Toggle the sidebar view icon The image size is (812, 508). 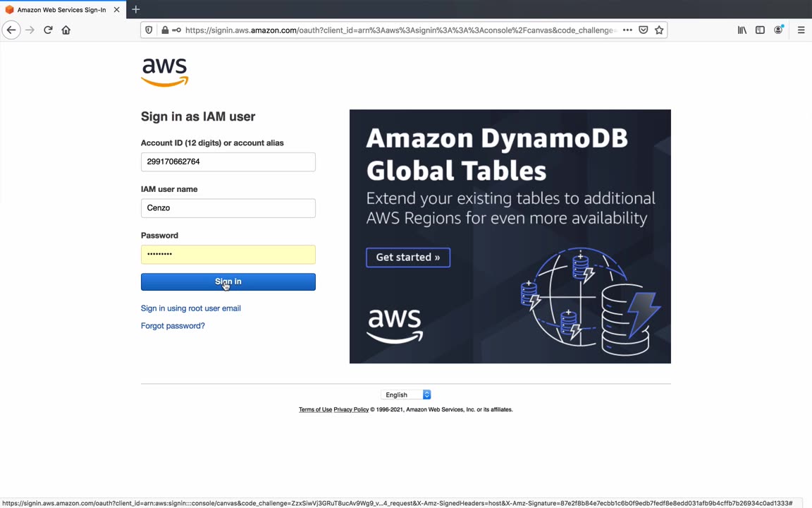[x=760, y=30]
